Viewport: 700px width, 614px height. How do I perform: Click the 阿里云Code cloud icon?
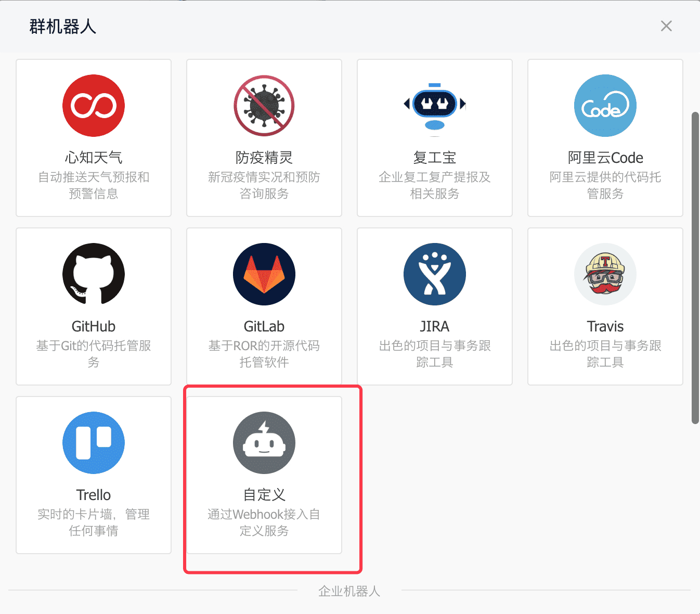(x=605, y=106)
